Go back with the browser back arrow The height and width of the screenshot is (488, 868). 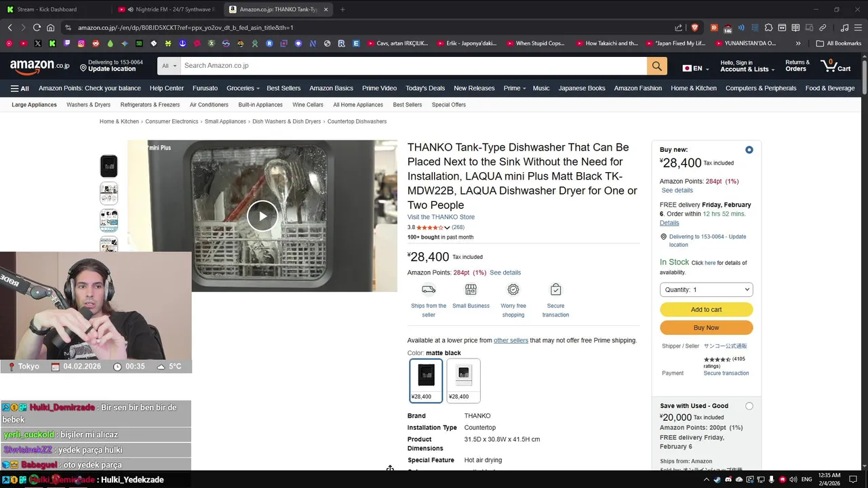coord(9,28)
